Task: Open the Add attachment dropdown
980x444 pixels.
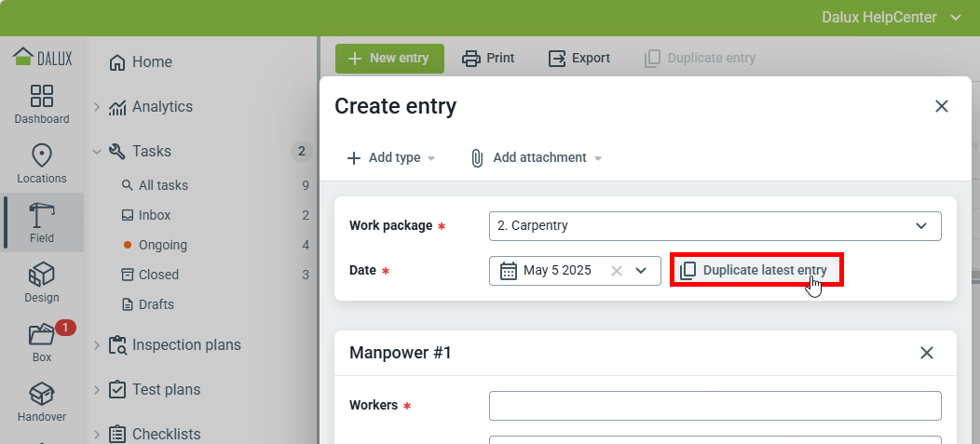Action: (x=536, y=158)
